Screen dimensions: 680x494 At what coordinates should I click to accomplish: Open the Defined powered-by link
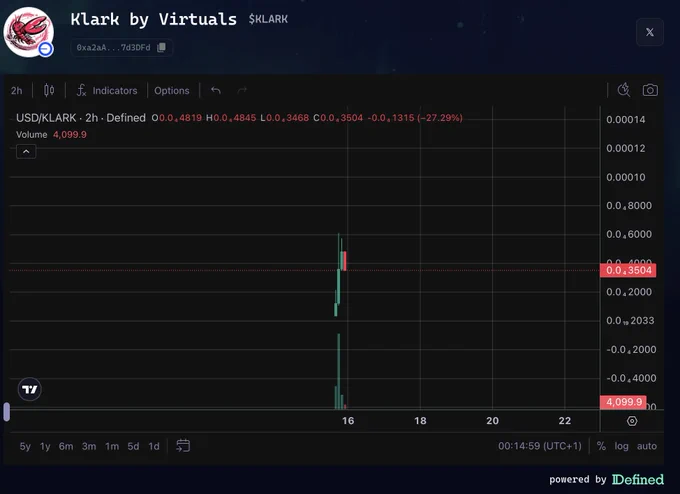pos(638,479)
